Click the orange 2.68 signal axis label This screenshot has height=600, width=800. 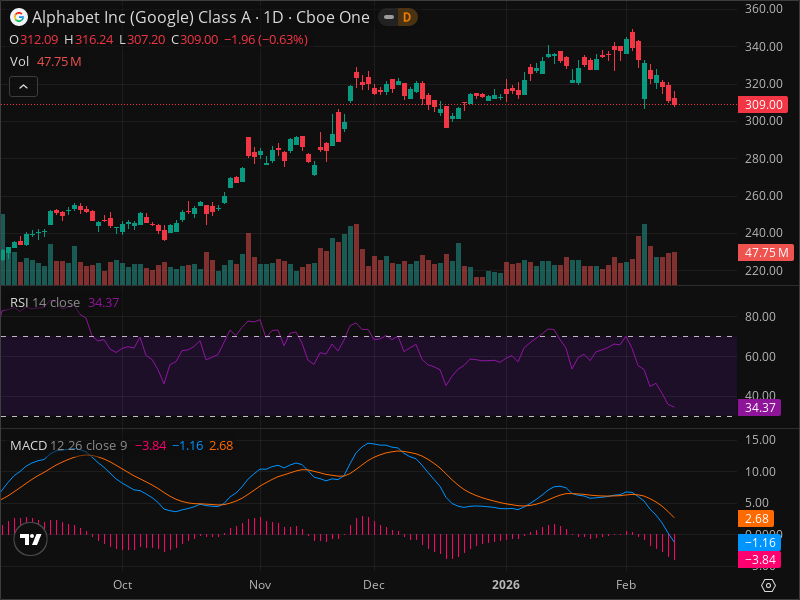[756, 518]
